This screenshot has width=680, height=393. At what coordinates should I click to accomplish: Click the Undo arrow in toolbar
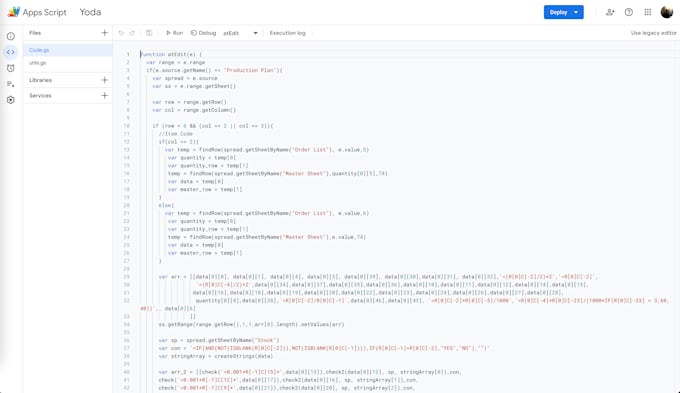[x=121, y=33]
